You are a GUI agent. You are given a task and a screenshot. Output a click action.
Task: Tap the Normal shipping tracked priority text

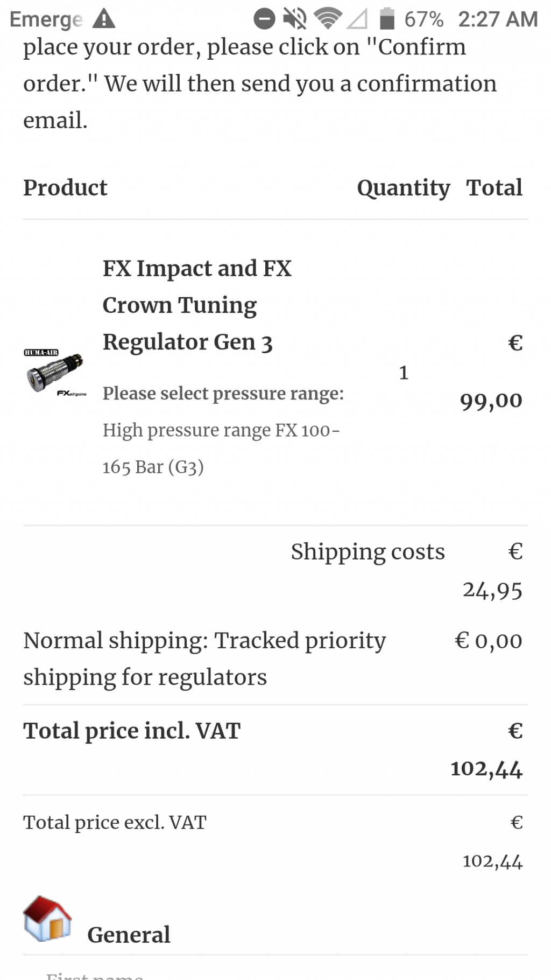(204, 659)
